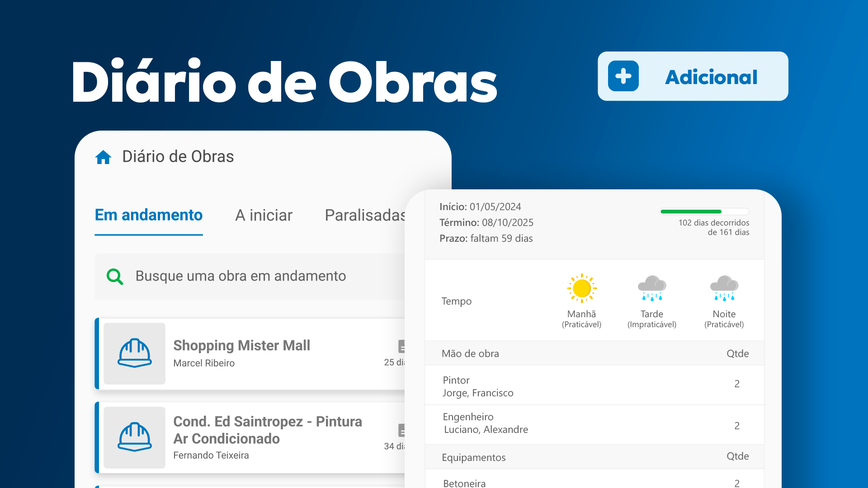Click document icon on Cond. Ed Saintropez card

click(x=401, y=430)
